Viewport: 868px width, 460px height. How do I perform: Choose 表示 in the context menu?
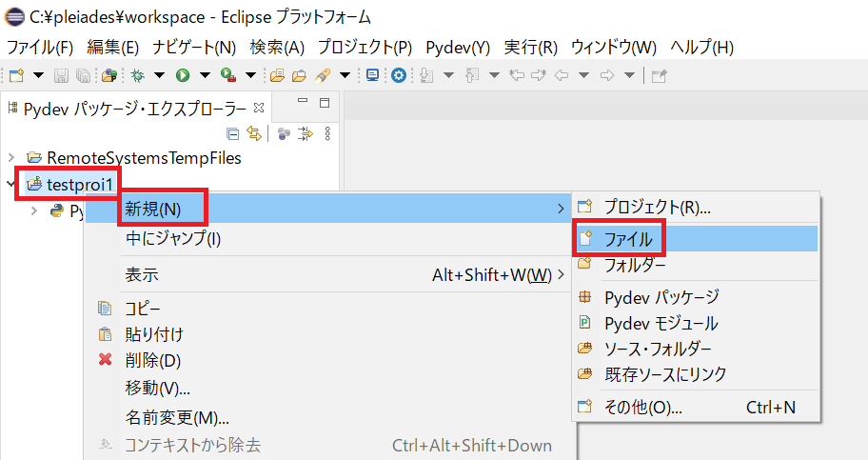328,274
